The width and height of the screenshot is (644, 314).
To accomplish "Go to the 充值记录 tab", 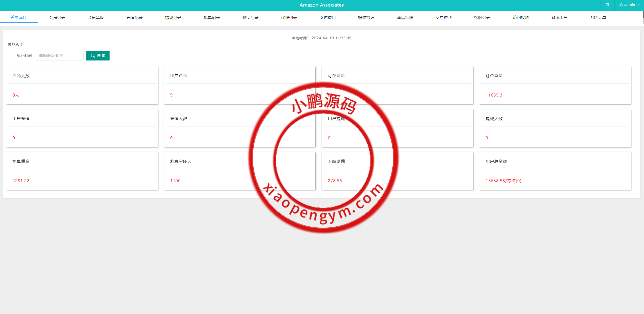I will tap(134, 17).
